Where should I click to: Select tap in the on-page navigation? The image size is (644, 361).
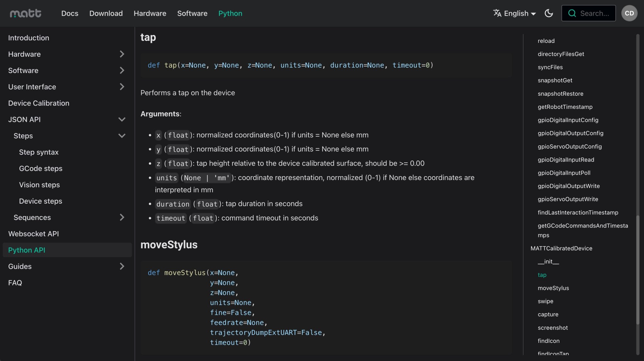(x=542, y=275)
